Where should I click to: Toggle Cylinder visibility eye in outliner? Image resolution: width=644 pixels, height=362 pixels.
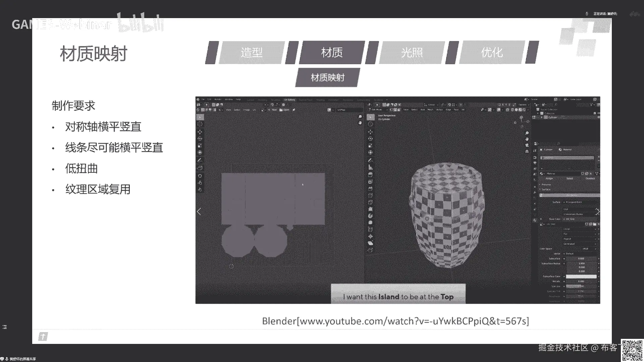[599, 117]
